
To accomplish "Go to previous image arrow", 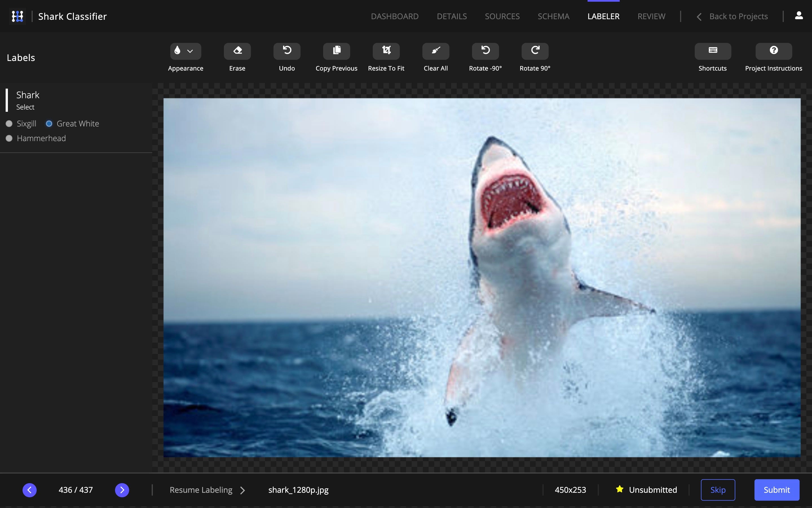I will tap(30, 490).
